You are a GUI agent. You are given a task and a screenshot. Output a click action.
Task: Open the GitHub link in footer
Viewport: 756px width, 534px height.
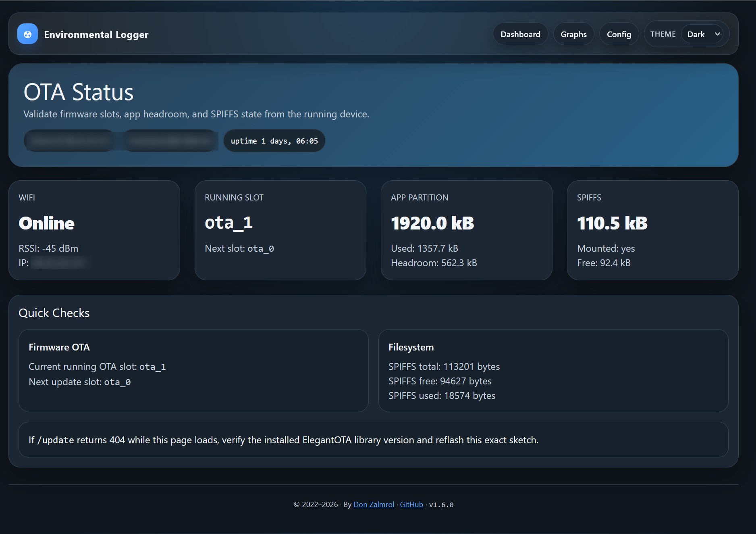(x=411, y=505)
